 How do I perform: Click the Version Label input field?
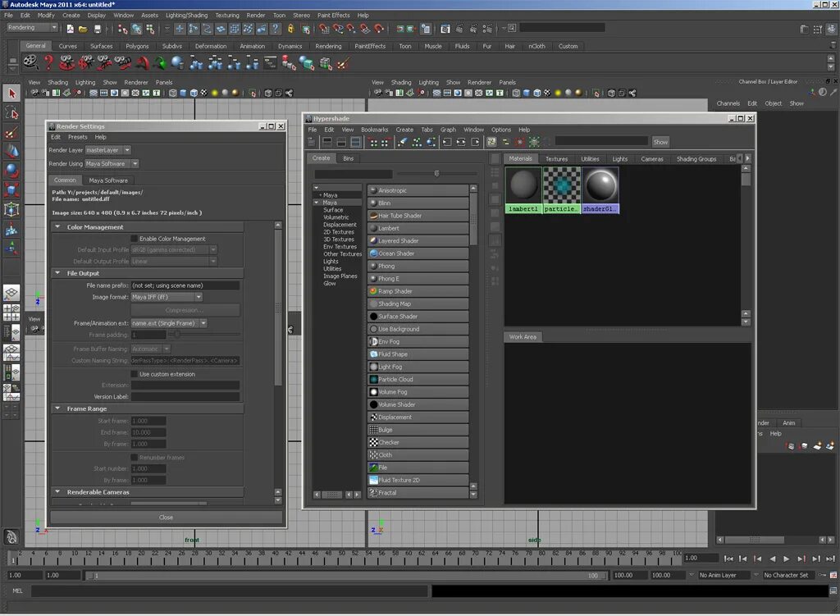185,397
